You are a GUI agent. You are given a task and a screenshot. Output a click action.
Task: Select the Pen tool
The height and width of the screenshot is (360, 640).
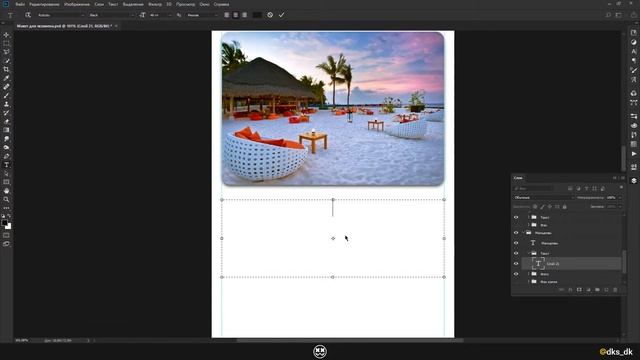coord(6,156)
